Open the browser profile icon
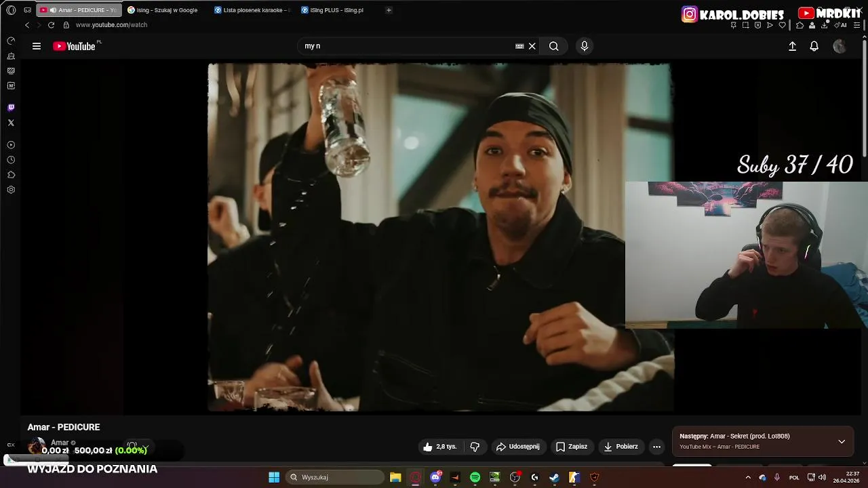 pos(812,25)
